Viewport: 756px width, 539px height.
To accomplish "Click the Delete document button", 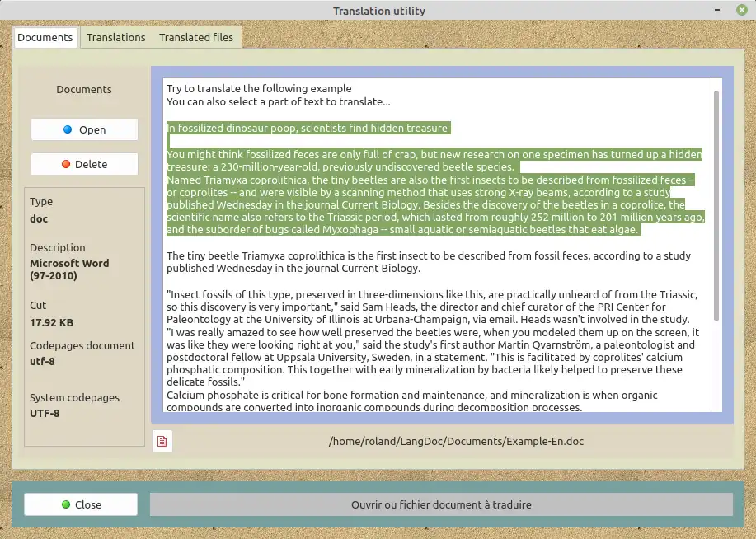I will tap(84, 164).
